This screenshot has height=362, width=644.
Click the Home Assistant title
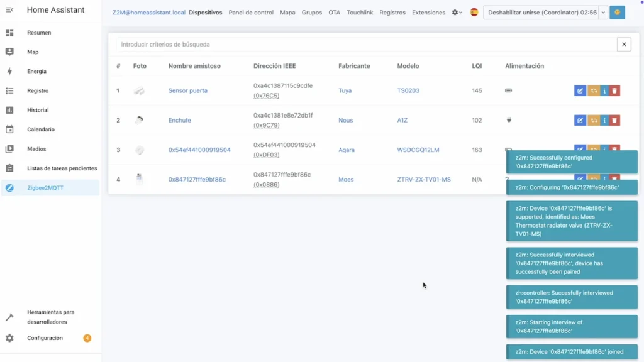pos(55,10)
